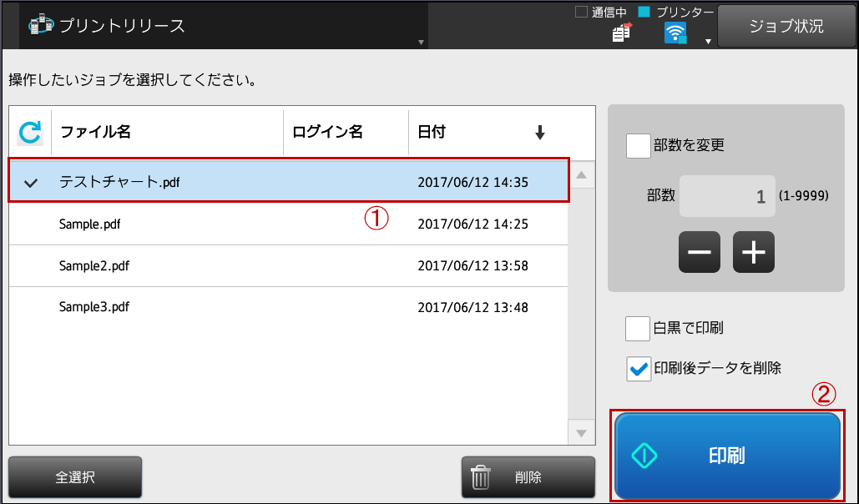Enable the 部数を変更 checkbox
Image resolution: width=859 pixels, height=504 pixels.
pyautogui.click(x=639, y=146)
